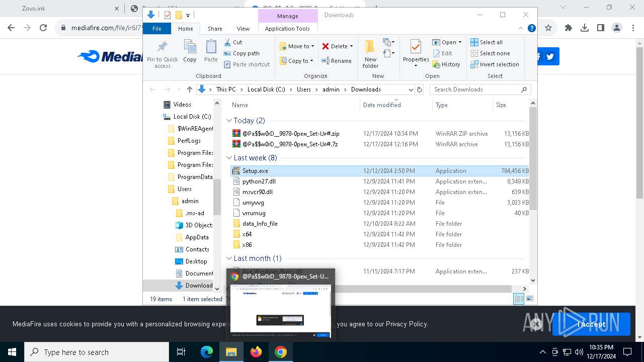Click Copy path in Clipboard group

pyautogui.click(x=242, y=53)
